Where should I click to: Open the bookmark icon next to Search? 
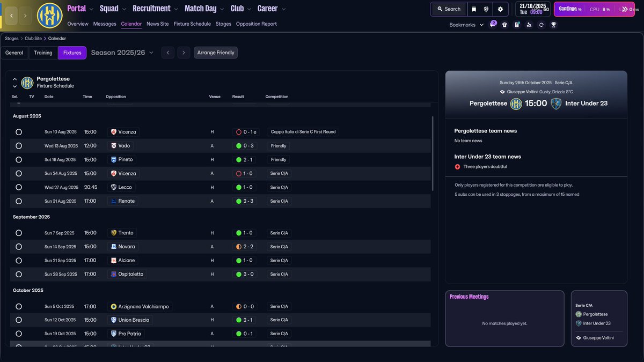tap(474, 9)
